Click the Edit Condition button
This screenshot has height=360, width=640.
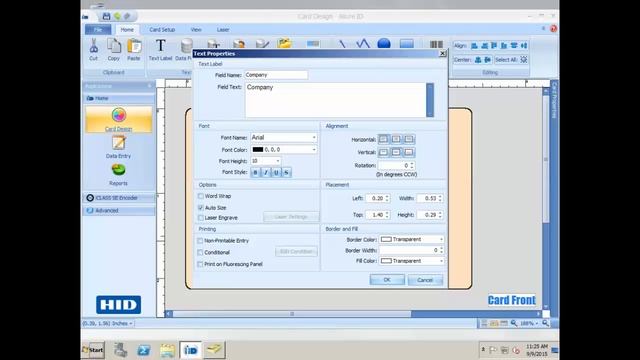296,251
